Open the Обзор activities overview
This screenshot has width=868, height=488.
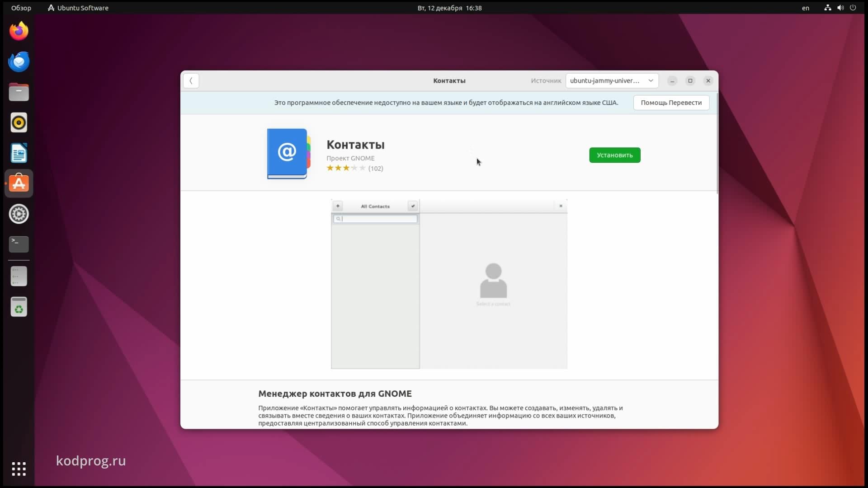click(x=21, y=8)
